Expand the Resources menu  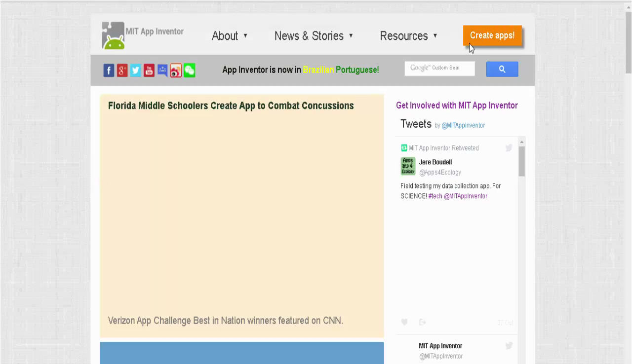tap(408, 36)
